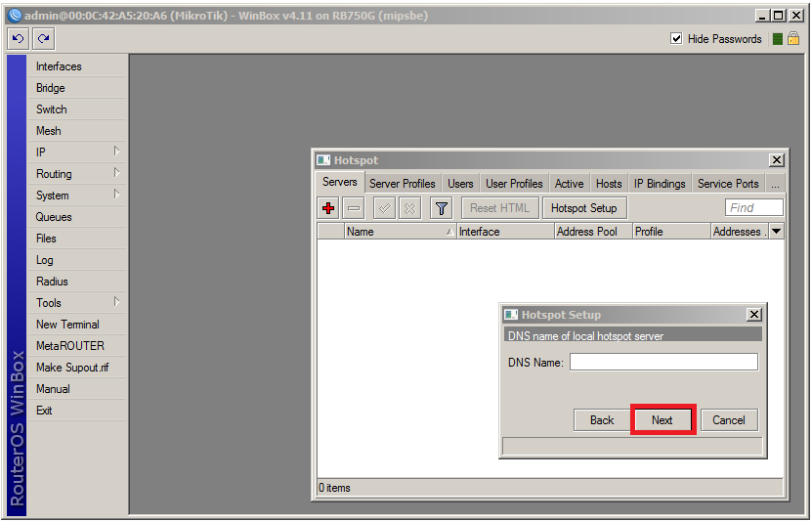Click the checkmark enable icon

click(385, 208)
